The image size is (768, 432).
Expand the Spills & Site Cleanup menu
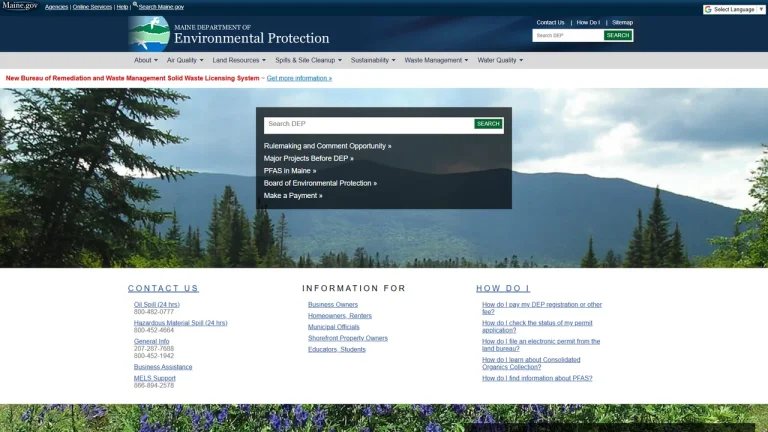pos(309,60)
